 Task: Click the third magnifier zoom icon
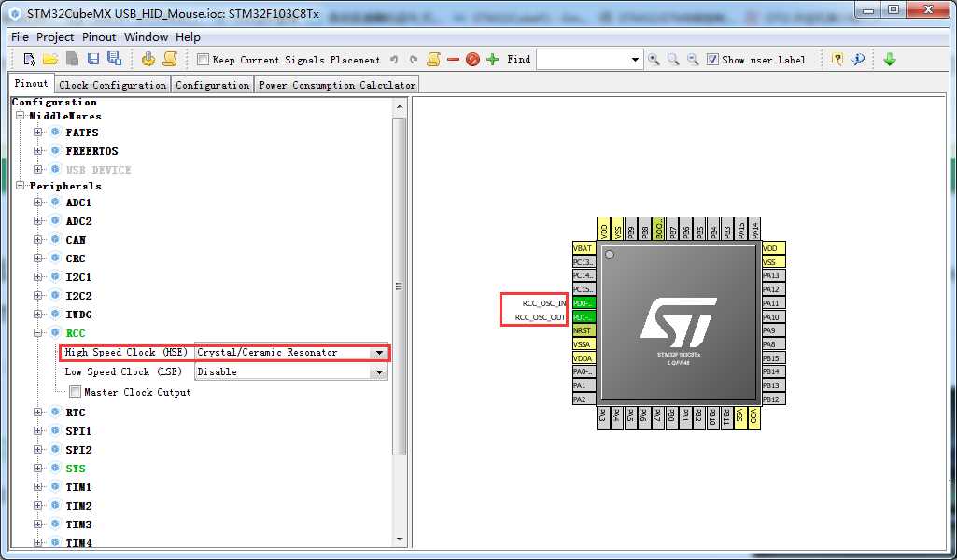pyautogui.click(x=693, y=59)
